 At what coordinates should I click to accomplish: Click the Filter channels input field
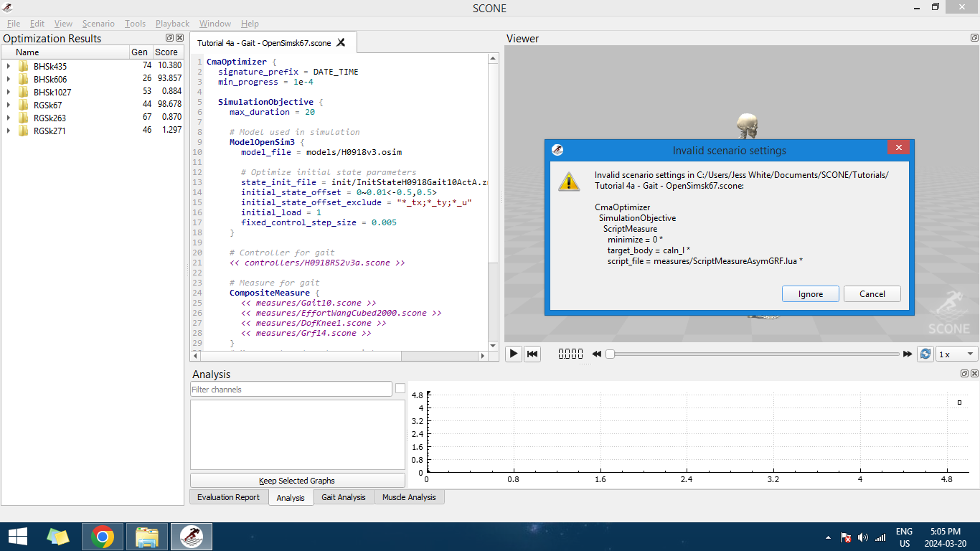(x=291, y=389)
